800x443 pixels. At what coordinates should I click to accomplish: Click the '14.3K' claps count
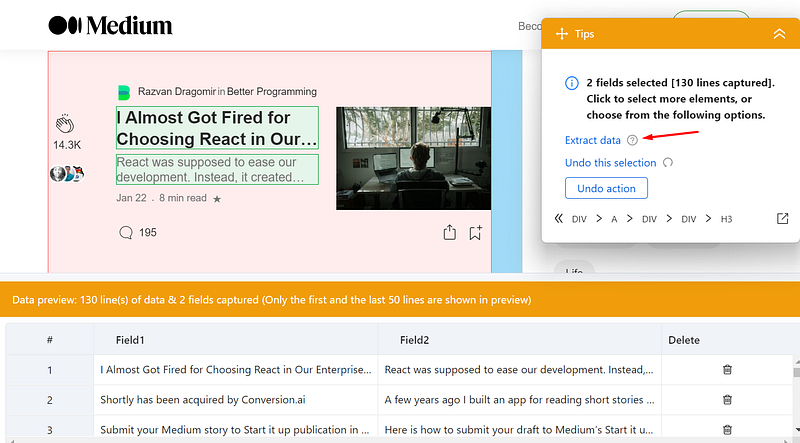(x=67, y=145)
